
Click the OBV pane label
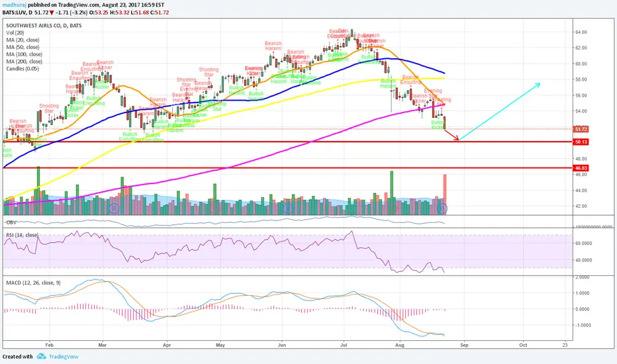(x=11, y=222)
